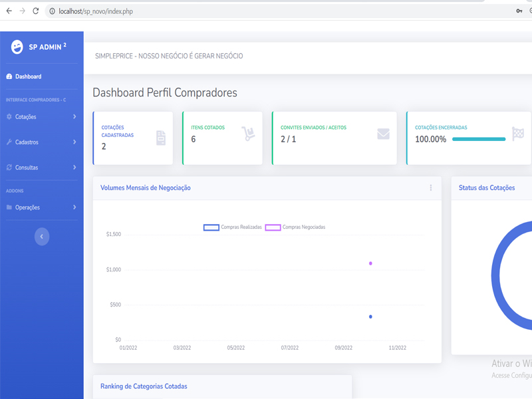
Task: Click the INTERFACE COMPRADORES sidebar heading
Action: [x=36, y=100]
